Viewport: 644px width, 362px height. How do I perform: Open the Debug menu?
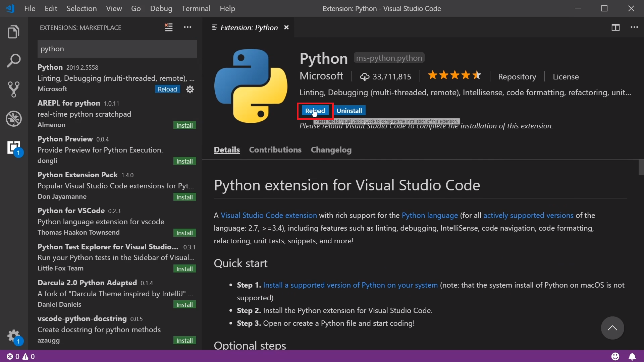tap(161, 8)
